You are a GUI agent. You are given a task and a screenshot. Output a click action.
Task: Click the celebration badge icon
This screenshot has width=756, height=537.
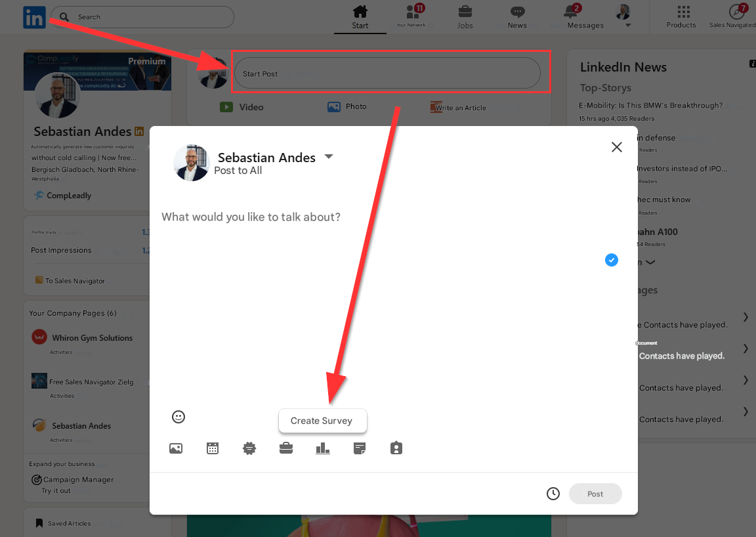[249, 448]
